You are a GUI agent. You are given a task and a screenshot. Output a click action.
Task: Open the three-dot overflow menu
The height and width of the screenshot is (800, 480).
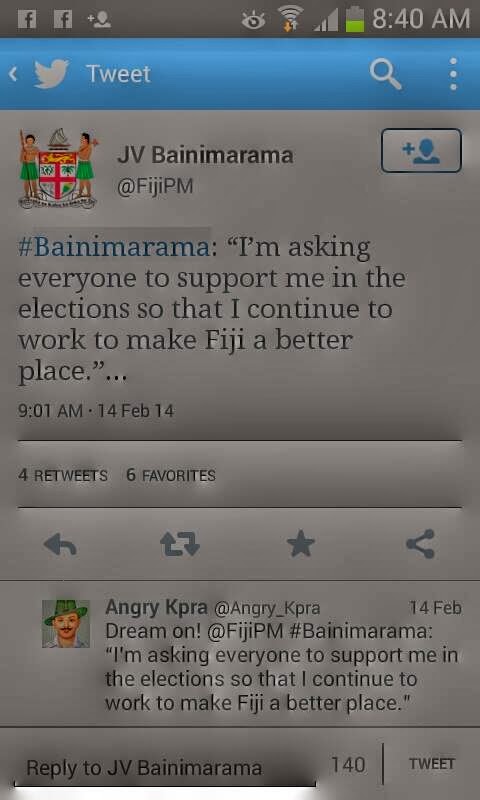point(453,74)
